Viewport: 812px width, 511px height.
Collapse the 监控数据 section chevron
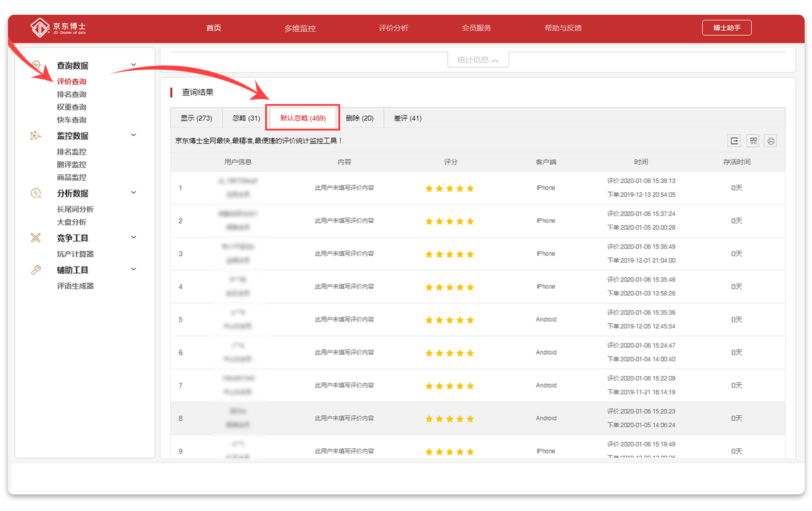(x=134, y=135)
